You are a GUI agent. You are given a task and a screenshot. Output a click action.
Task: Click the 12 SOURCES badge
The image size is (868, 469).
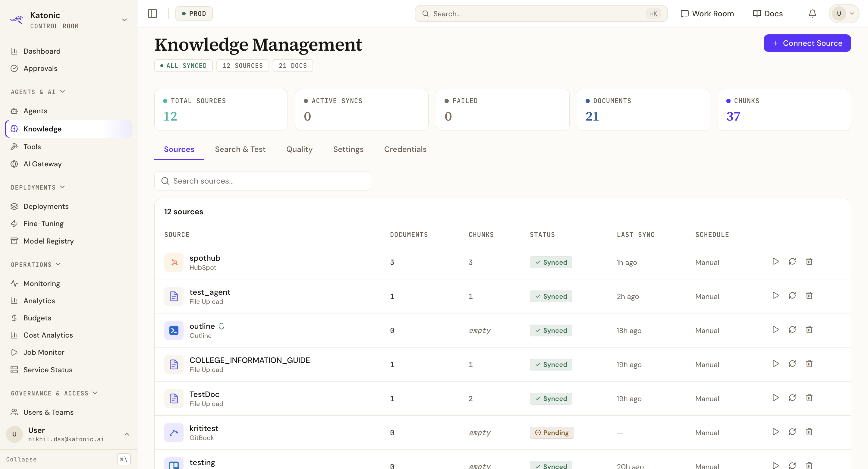point(243,65)
